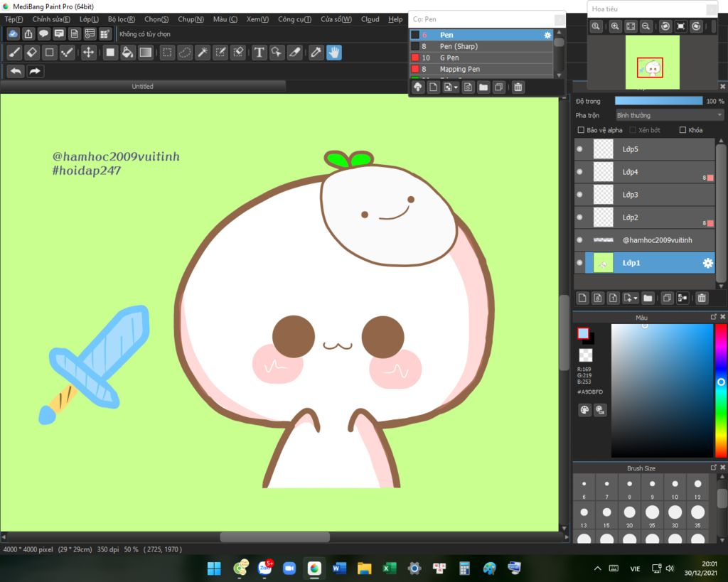
Task: Select the rectangular Selection tool
Action: (x=167, y=53)
